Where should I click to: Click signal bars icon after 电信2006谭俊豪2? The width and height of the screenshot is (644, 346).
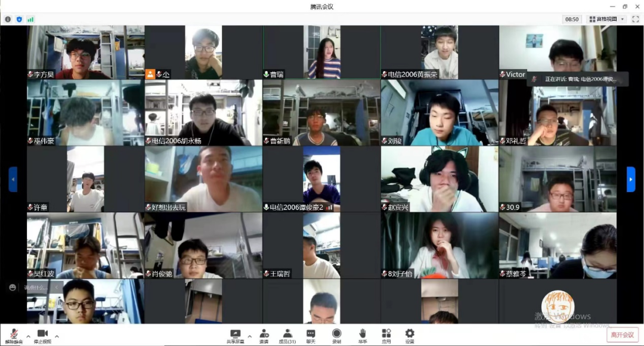click(x=329, y=208)
